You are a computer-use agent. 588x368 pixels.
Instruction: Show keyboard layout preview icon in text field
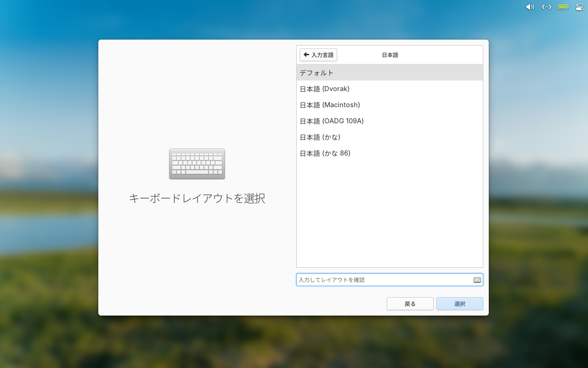point(477,280)
